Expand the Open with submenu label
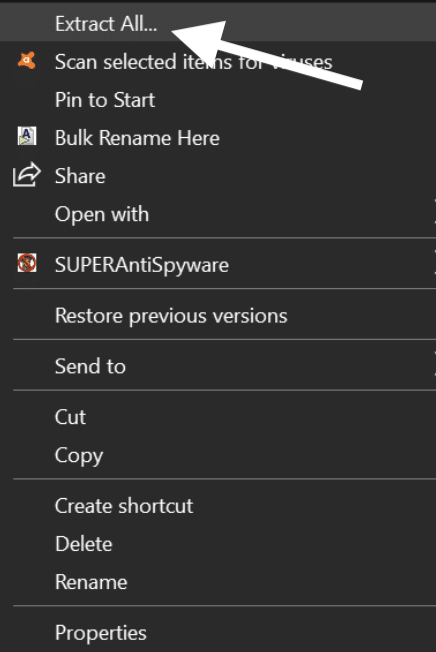 [x=102, y=215]
